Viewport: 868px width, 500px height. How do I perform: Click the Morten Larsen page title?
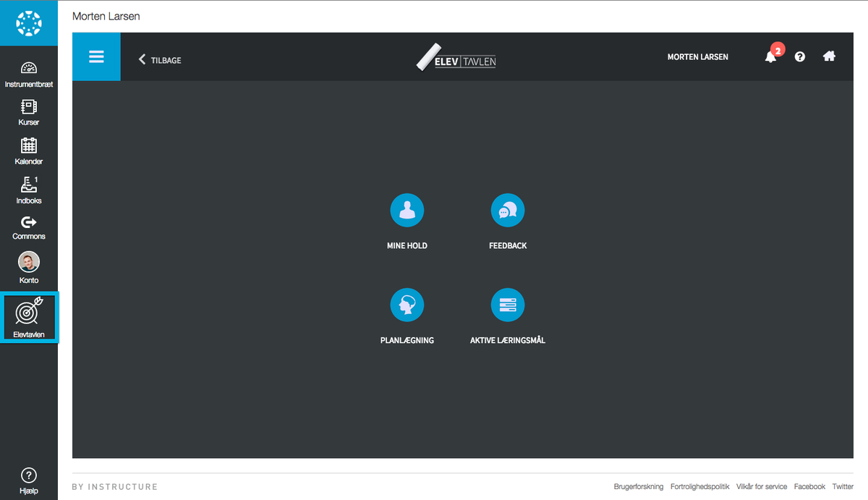[x=106, y=16]
